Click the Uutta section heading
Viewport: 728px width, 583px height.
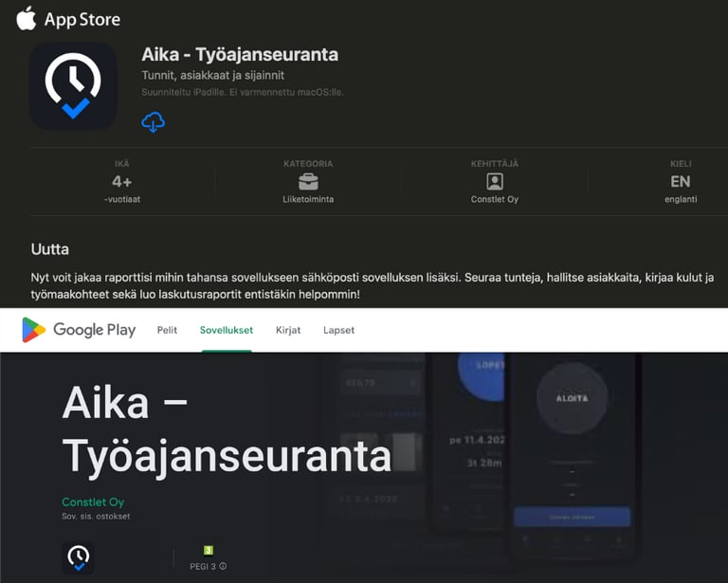point(50,249)
